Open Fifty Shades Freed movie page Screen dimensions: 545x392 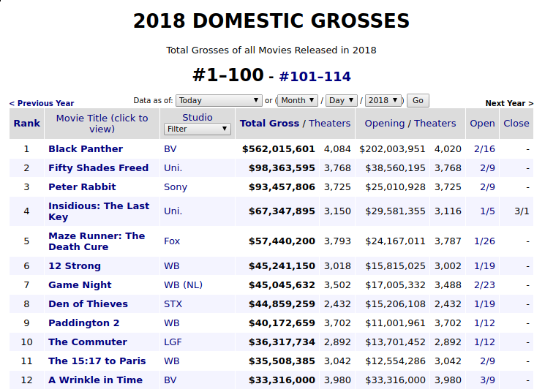pyautogui.click(x=98, y=168)
